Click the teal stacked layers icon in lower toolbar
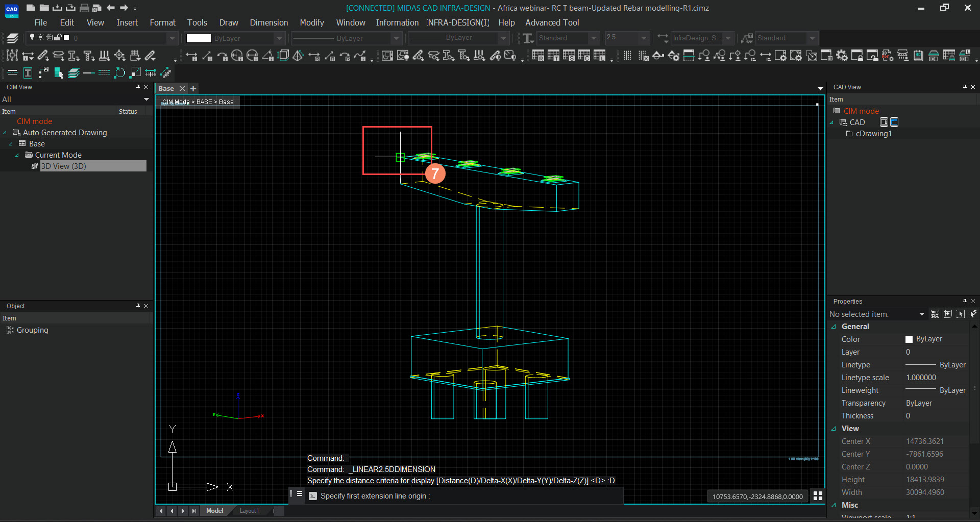This screenshot has width=980, height=522. click(74, 73)
